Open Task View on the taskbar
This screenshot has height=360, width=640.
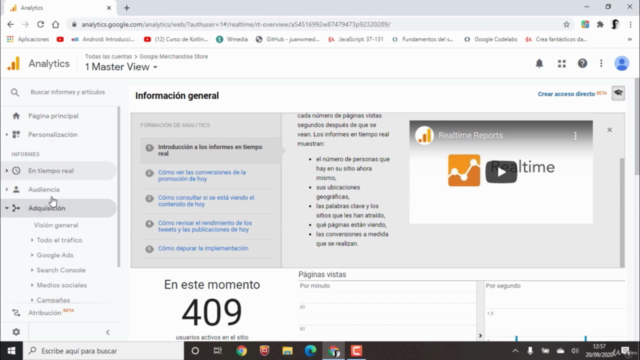(x=218, y=351)
